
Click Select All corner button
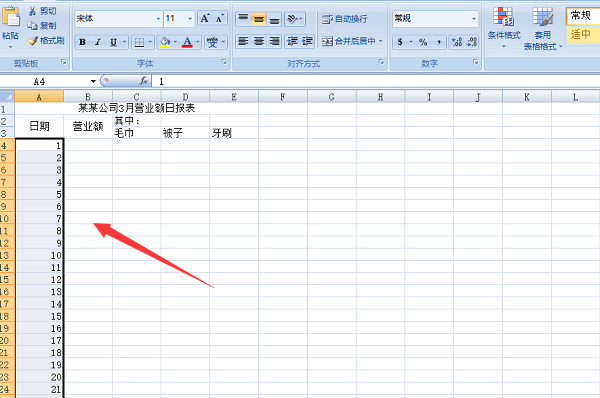[7, 96]
